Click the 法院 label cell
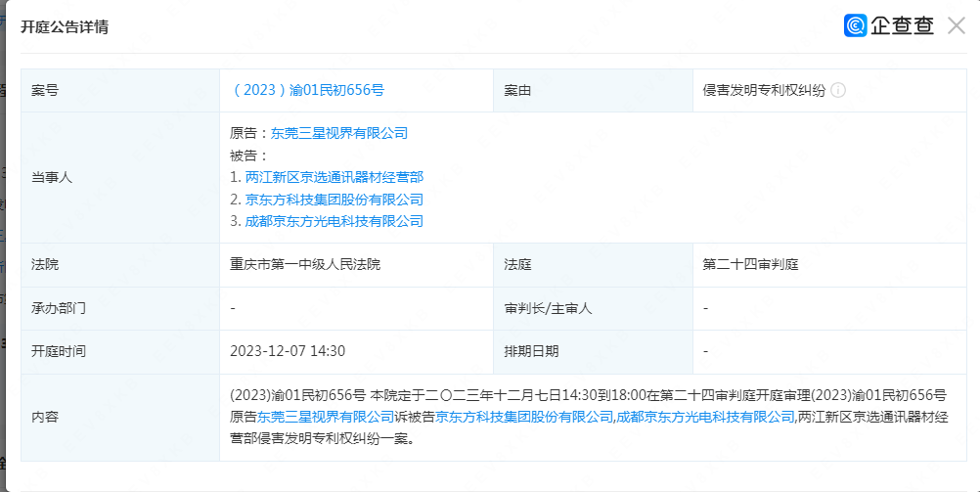The width and height of the screenshot is (980, 492). tap(120, 265)
